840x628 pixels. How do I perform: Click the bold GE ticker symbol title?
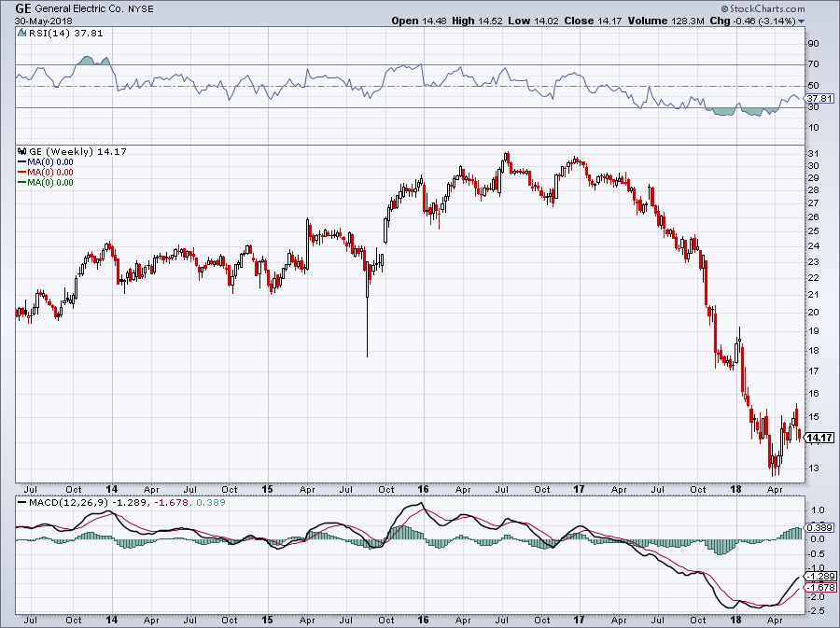tap(22, 8)
